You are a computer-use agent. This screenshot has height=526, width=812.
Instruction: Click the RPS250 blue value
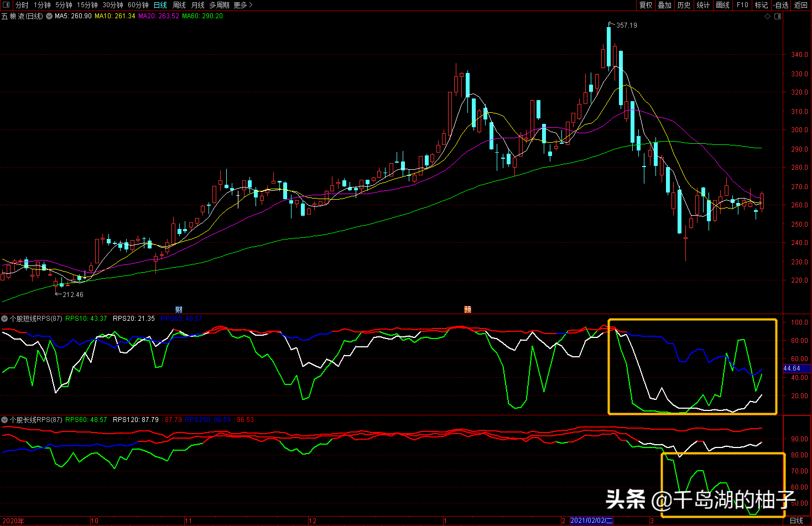click(x=208, y=420)
